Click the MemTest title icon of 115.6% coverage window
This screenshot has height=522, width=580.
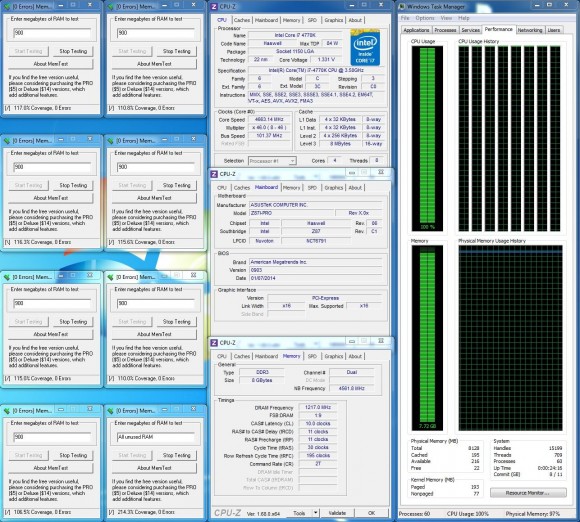pyautogui.click(x=110, y=141)
